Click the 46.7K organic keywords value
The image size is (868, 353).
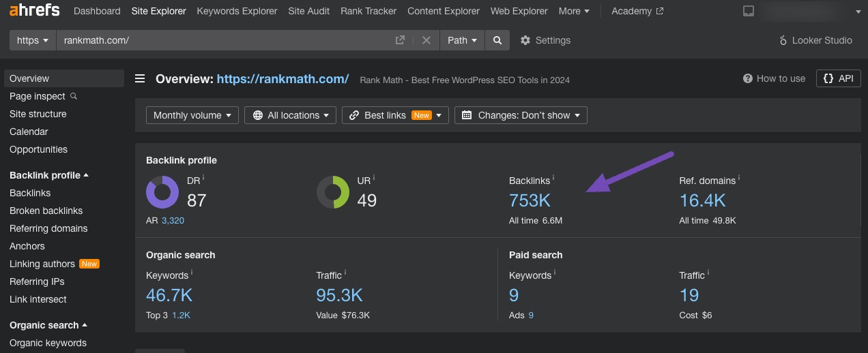click(x=169, y=295)
